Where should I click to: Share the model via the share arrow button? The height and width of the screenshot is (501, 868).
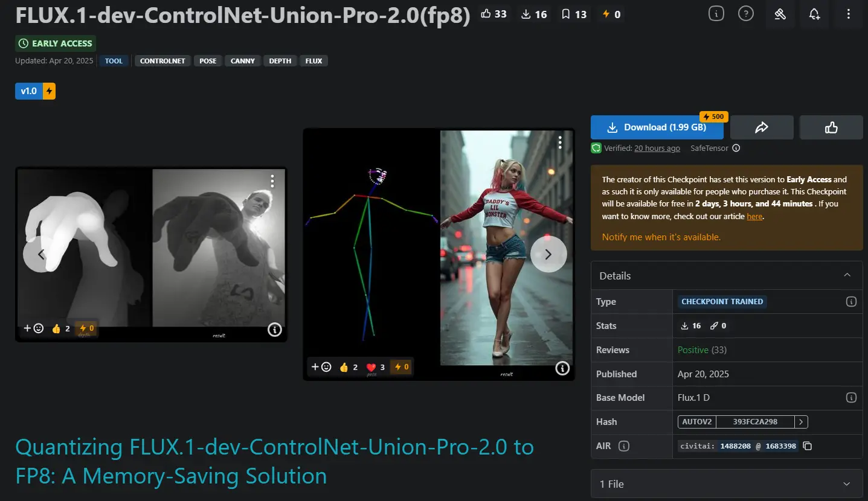tap(761, 127)
